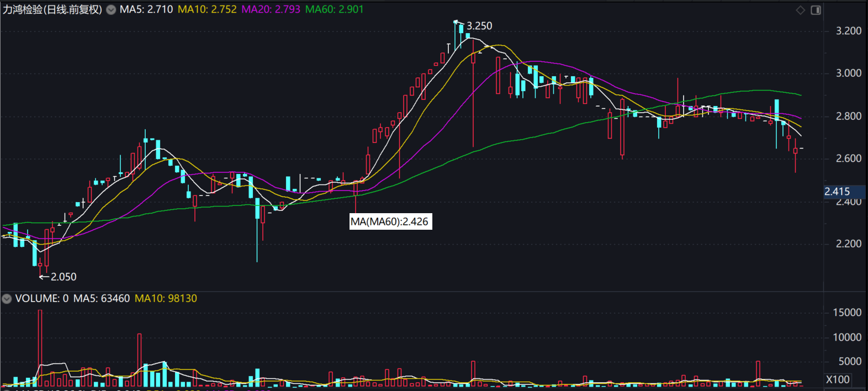
Task: Click the 2.050 low price marker
Action: pyautogui.click(x=63, y=277)
